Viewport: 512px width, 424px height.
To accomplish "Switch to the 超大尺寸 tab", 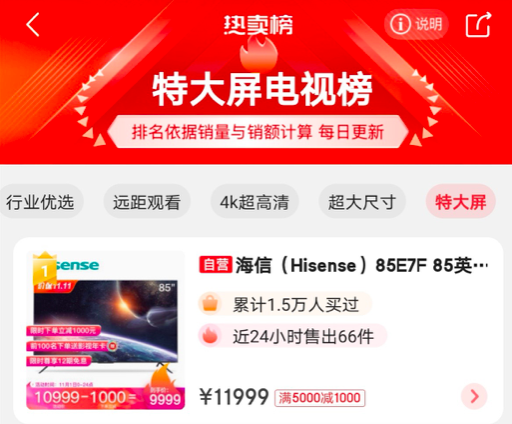I will pyautogui.click(x=362, y=202).
